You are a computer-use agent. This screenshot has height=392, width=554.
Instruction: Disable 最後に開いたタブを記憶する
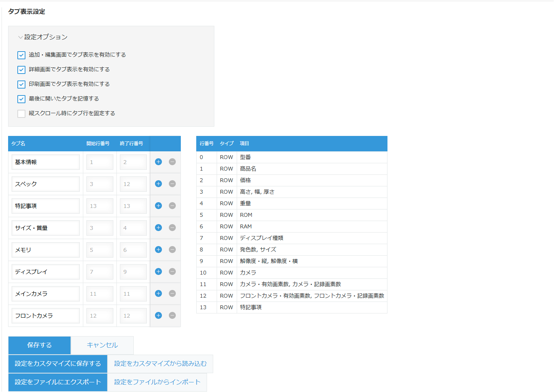click(x=22, y=99)
